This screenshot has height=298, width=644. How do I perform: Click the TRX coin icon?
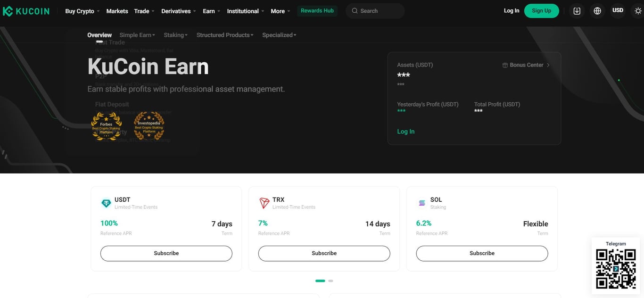pos(264,203)
